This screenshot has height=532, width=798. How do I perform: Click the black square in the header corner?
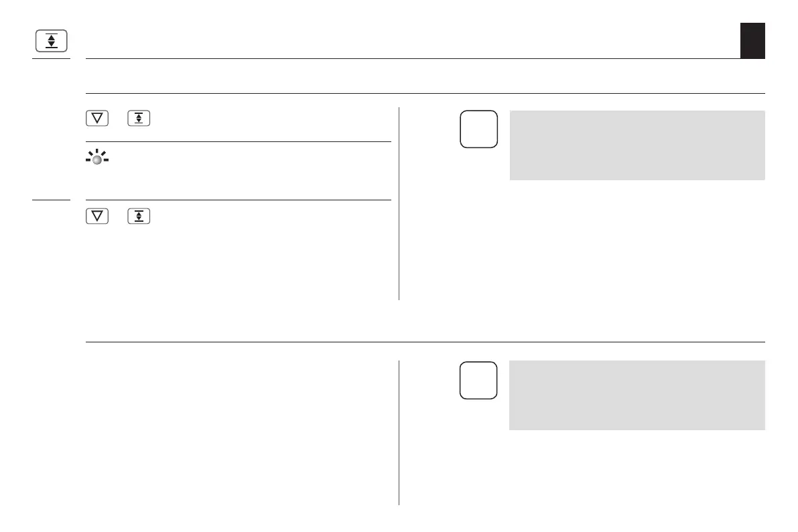752,41
